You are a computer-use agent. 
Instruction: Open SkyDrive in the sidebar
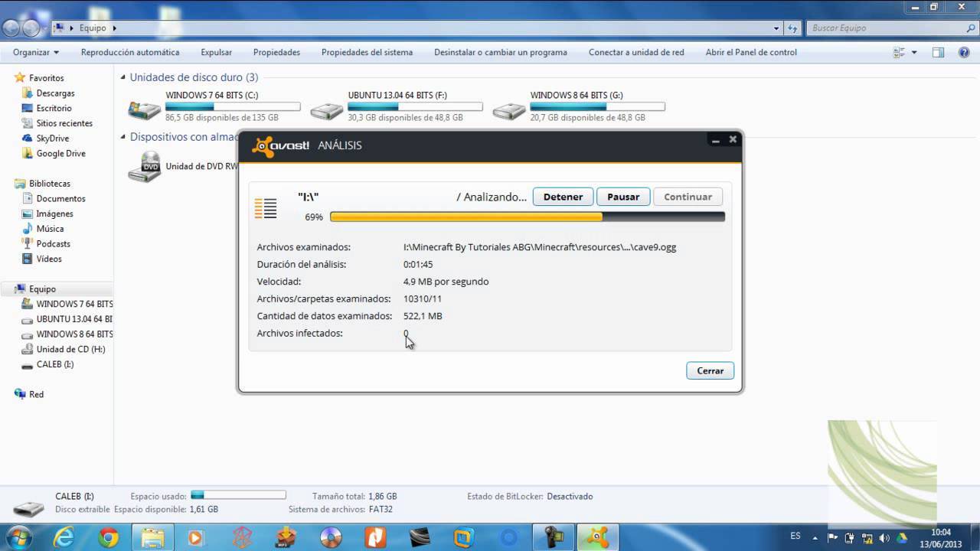[52, 139]
